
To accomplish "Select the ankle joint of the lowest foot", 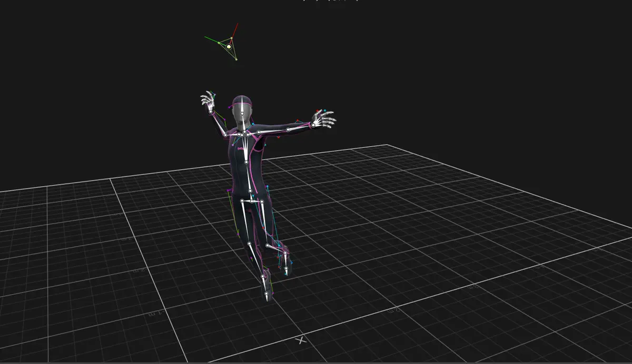I will [x=263, y=276].
